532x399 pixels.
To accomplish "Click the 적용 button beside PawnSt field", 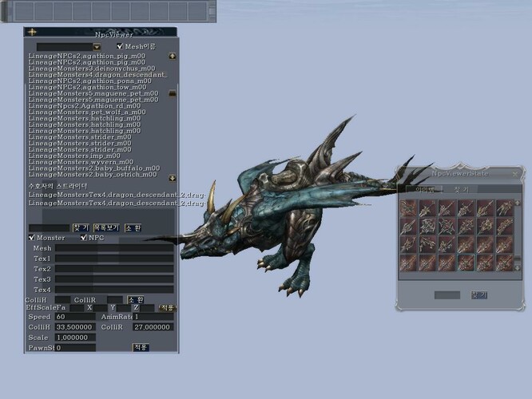I will (x=141, y=347).
